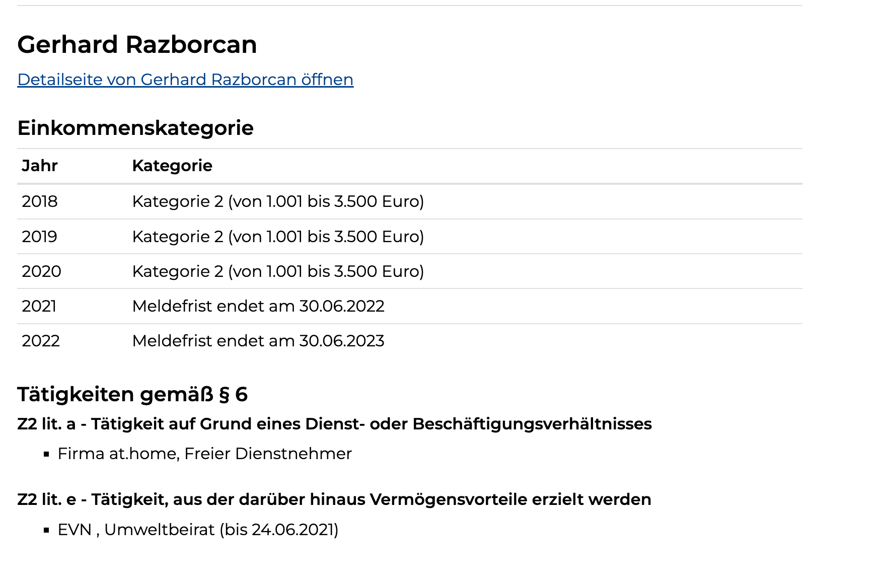Viewport: 886px width, 588px height.
Task: Select the 2018 year cell
Action: click(40, 201)
